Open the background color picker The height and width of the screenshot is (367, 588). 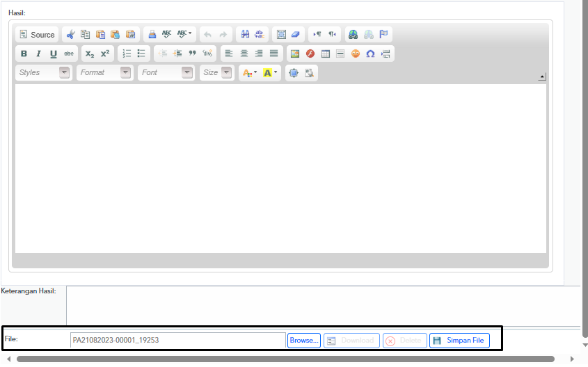270,73
